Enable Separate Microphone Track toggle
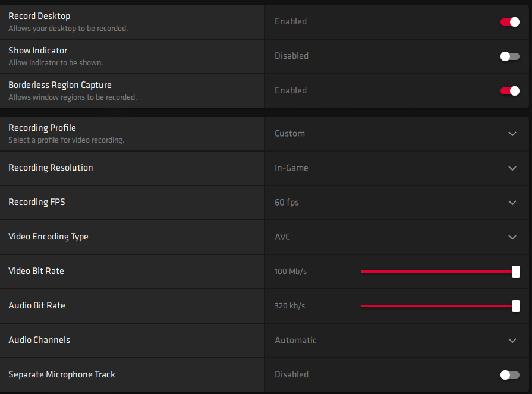Screen dimensions: 532x394 509,374
